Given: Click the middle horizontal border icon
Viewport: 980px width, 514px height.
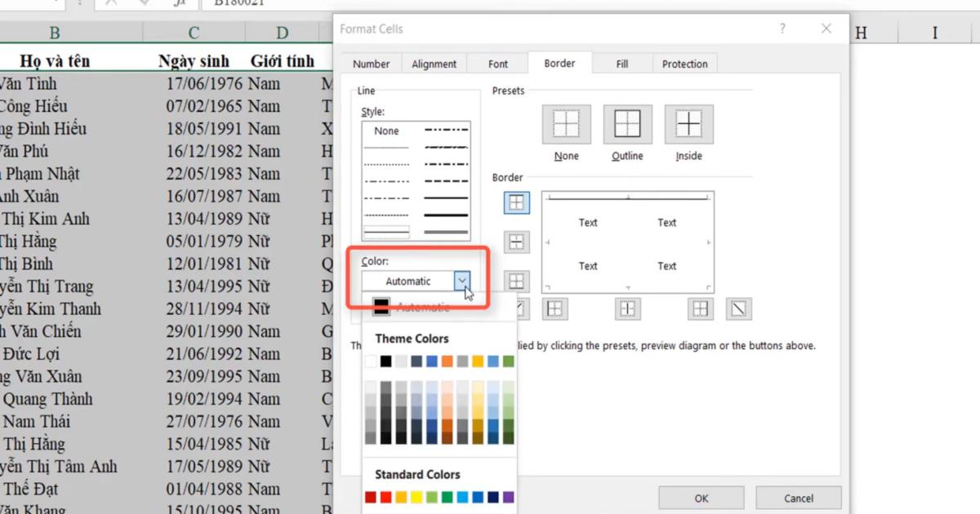Looking at the screenshot, I should [516, 241].
